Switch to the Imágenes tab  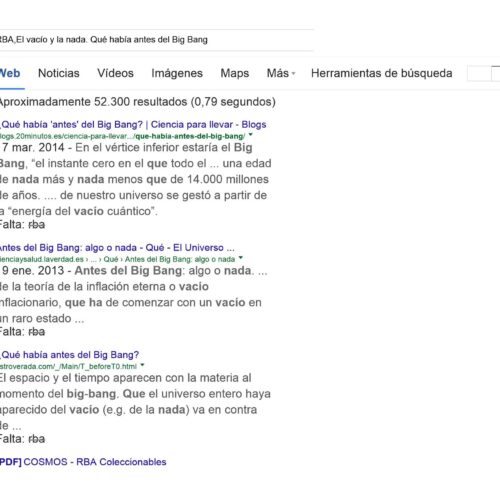click(x=177, y=73)
